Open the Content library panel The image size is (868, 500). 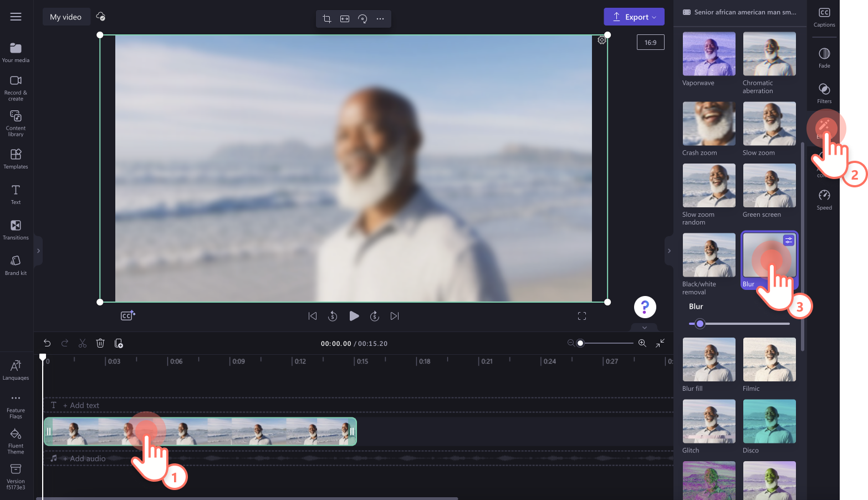[x=16, y=123]
